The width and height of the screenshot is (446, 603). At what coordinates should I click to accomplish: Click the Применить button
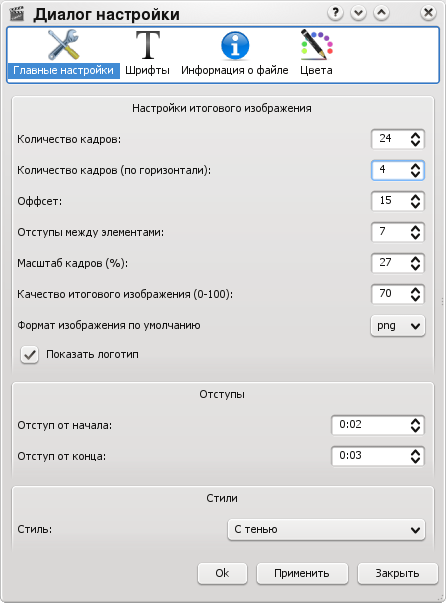(x=302, y=573)
